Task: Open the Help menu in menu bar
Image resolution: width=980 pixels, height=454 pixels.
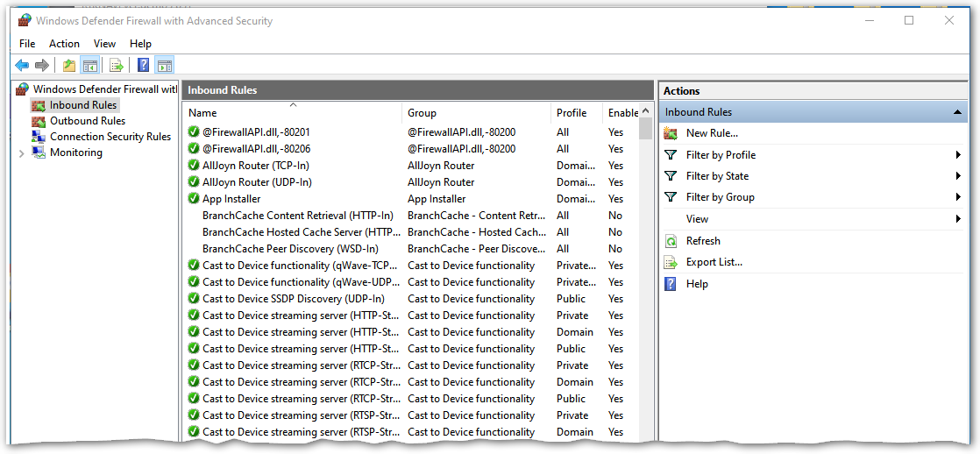Action: [140, 44]
